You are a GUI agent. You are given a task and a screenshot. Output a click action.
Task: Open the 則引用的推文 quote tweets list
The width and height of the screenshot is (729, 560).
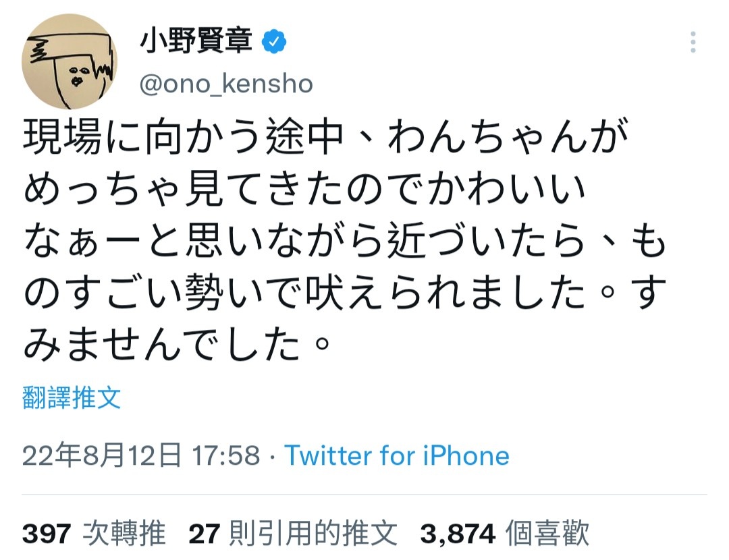pos(314,533)
